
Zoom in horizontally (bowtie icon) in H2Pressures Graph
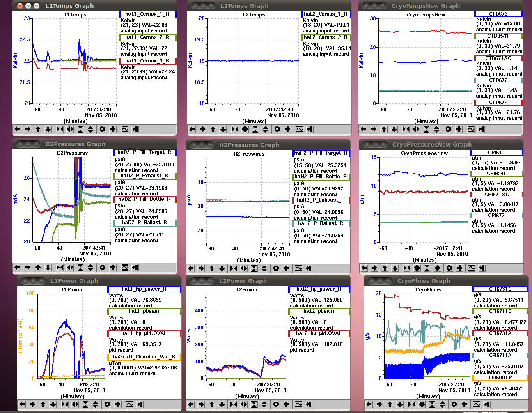point(234,268)
